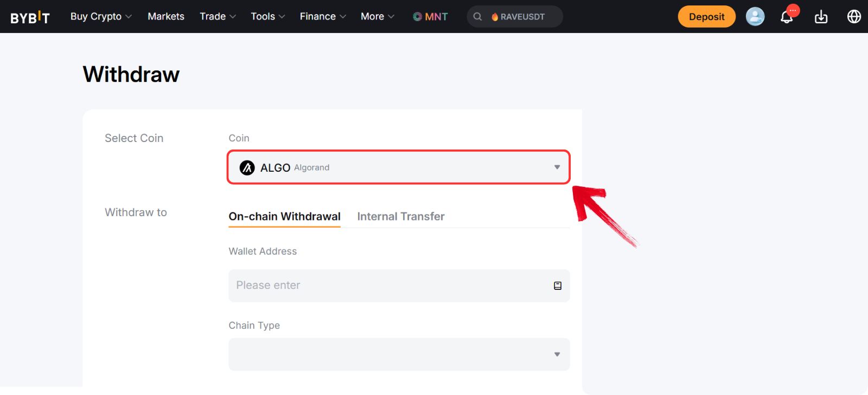868x395 pixels.
Task: Open the notifications bell
Action: pyautogui.click(x=788, y=16)
